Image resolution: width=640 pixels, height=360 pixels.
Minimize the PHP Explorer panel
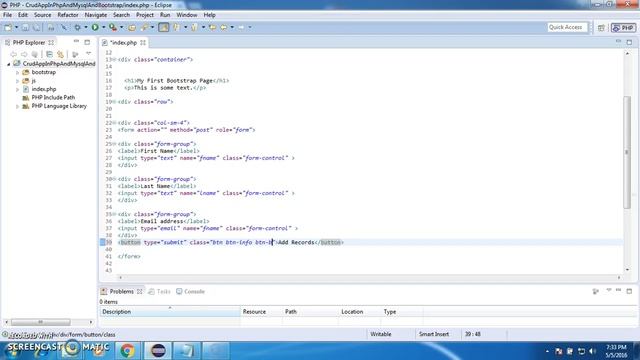click(76, 42)
